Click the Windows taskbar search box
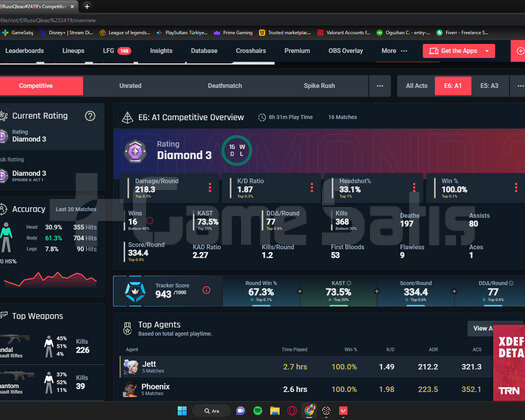 [213, 411]
